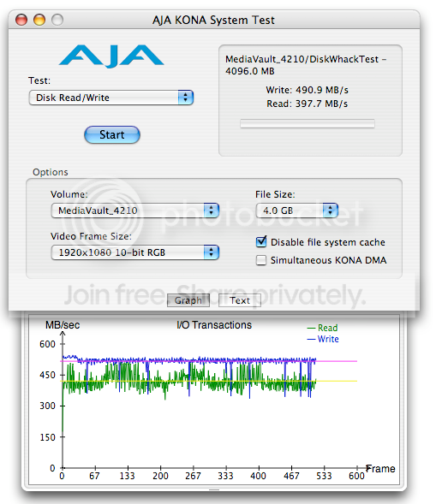The width and height of the screenshot is (436, 504).
Task: Click the Test dropdown stepper arrows
Action: coord(186,98)
